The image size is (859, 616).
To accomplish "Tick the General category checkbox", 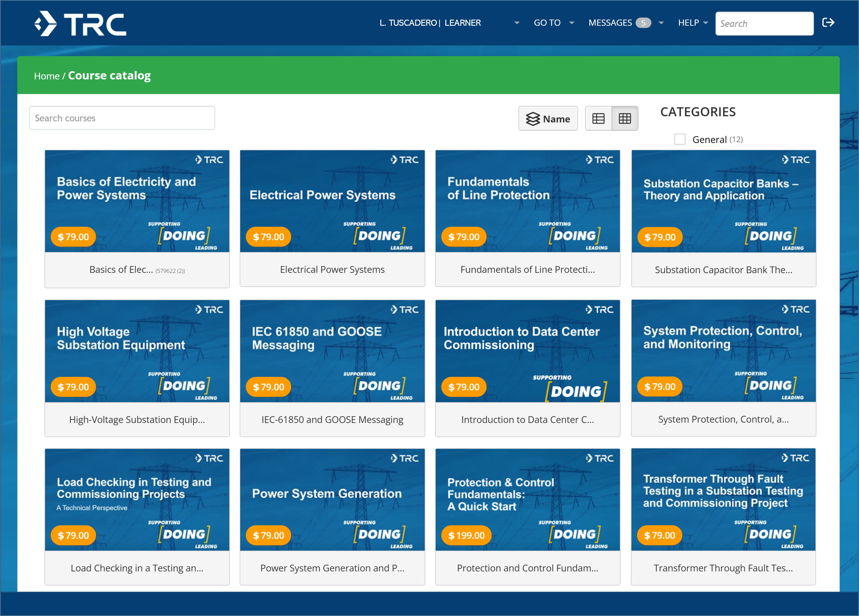I will 680,139.
